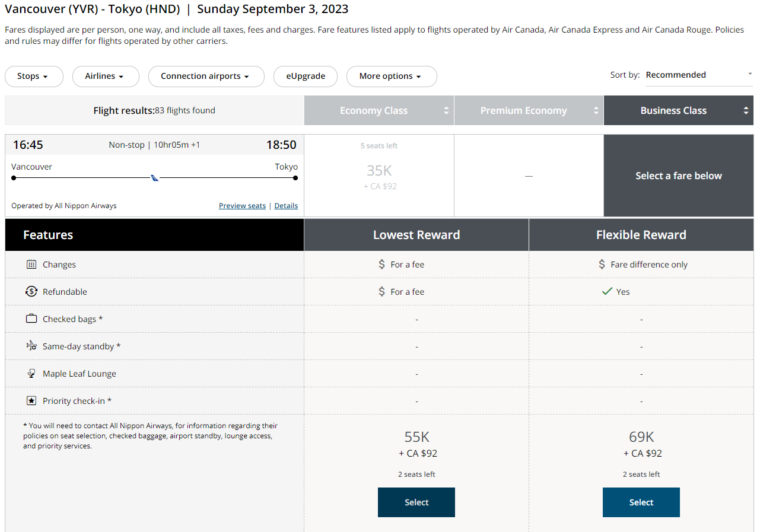Expand the Connection airports dropdown
The image size is (776, 532).
(x=206, y=76)
